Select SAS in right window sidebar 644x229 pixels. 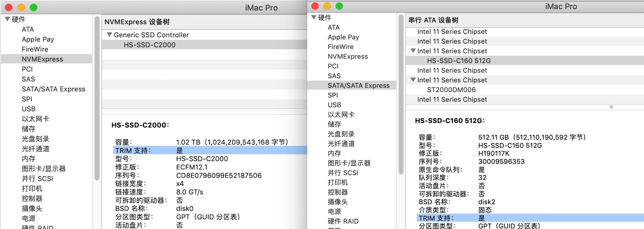pyautogui.click(x=334, y=76)
